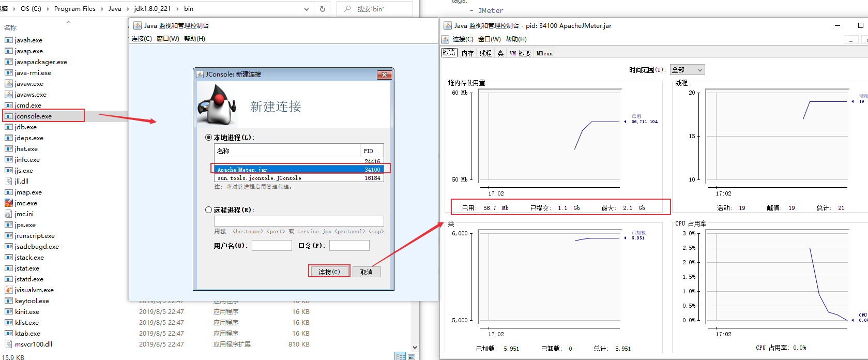
Task: Select the ktab.exe file
Action: (x=27, y=333)
